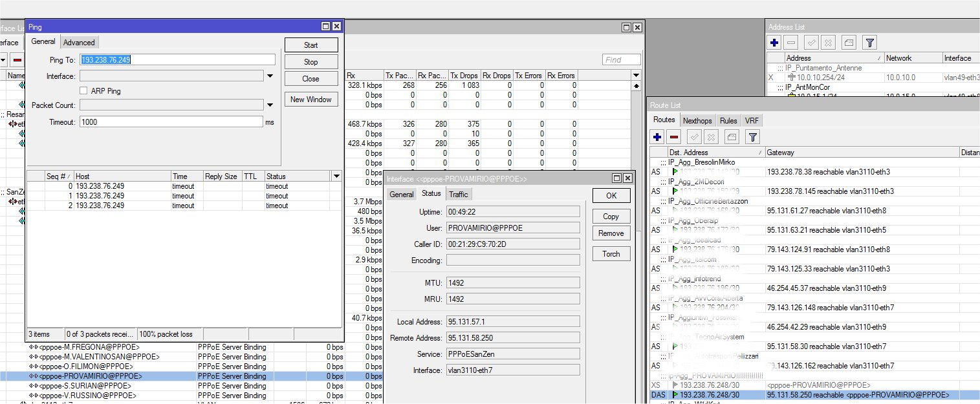
Task: Click the comment icon in Route List toolbar
Action: pyautogui.click(x=730, y=137)
